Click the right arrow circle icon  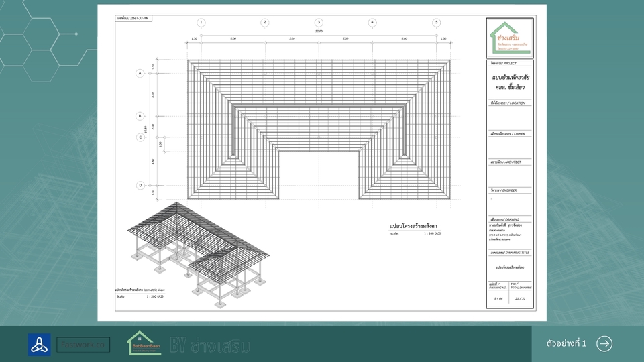click(604, 343)
